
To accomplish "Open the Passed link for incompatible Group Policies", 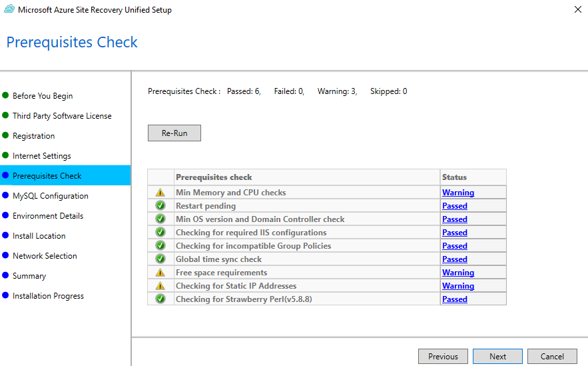I will pyautogui.click(x=455, y=246).
